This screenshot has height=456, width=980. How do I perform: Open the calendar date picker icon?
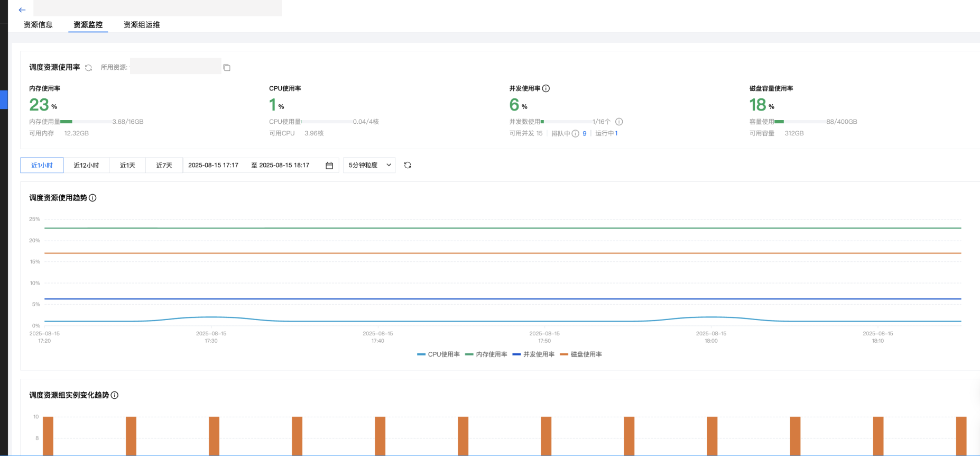point(329,166)
